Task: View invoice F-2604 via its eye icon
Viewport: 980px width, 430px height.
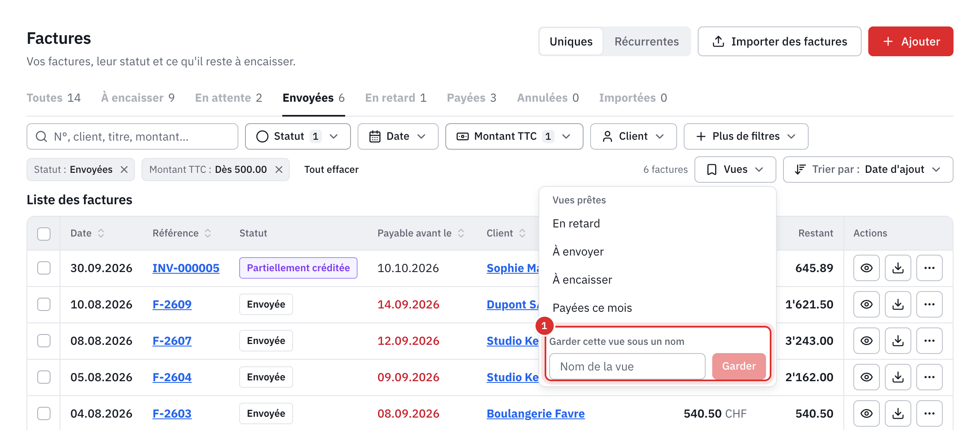Action: (866, 377)
